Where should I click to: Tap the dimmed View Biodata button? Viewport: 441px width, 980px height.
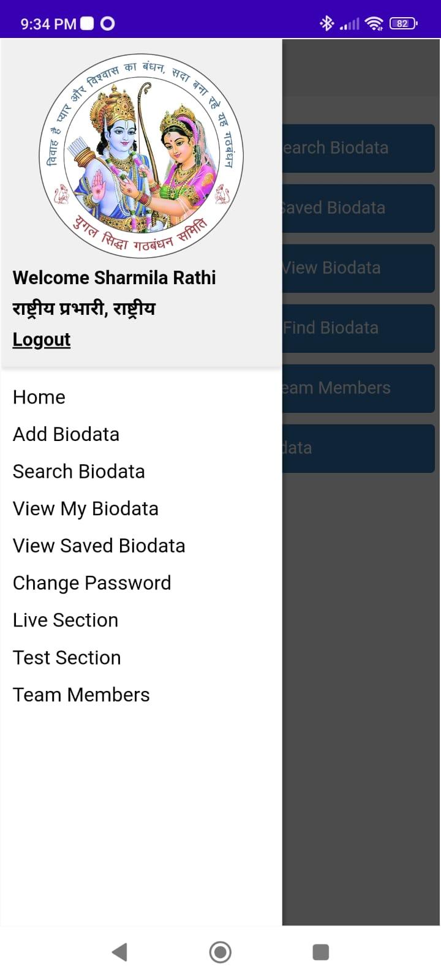click(x=358, y=268)
